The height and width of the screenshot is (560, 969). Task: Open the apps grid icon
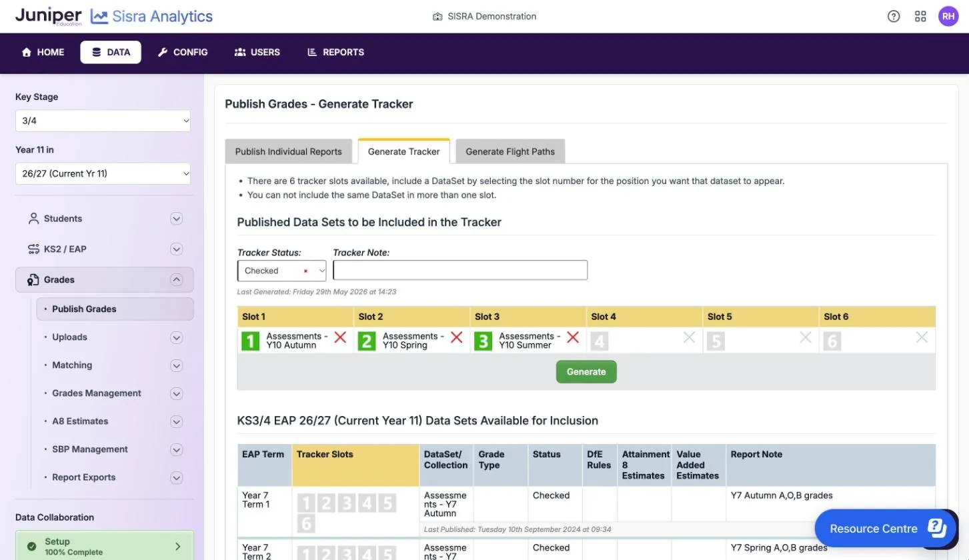tap(920, 17)
